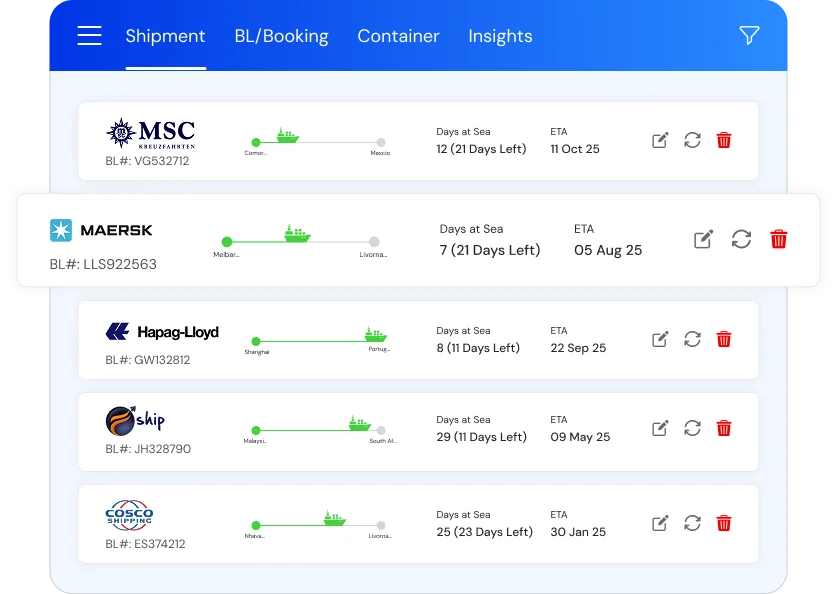Switch to the Container tab
Screen dimensions: 838x594
coord(398,36)
